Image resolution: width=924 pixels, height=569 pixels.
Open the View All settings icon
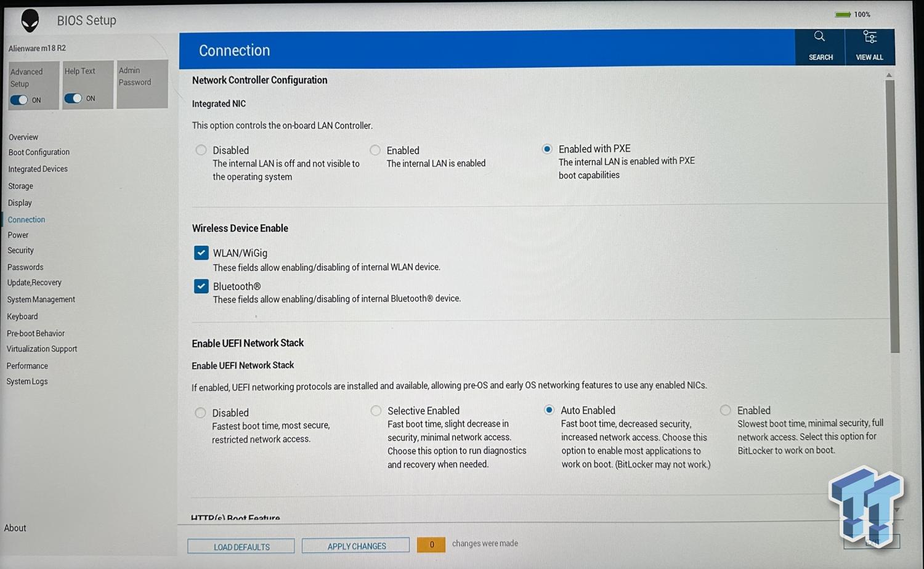click(869, 38)
